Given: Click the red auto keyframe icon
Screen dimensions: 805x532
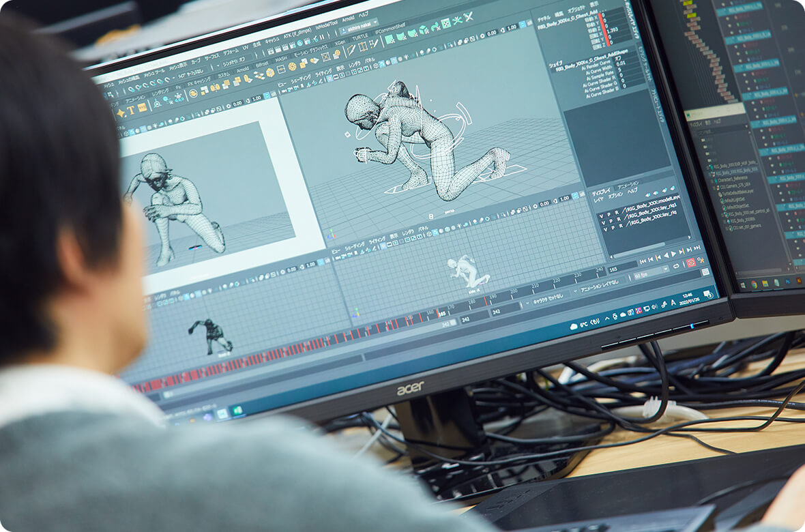Looking at the screenshot, I should [x=690, y=263].
